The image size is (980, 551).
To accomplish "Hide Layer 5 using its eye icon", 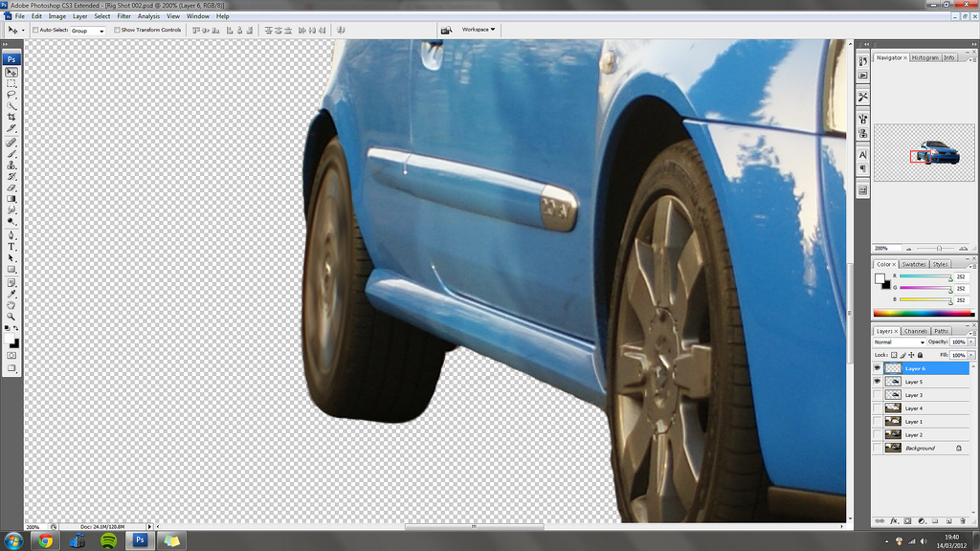I will point(878,382).
